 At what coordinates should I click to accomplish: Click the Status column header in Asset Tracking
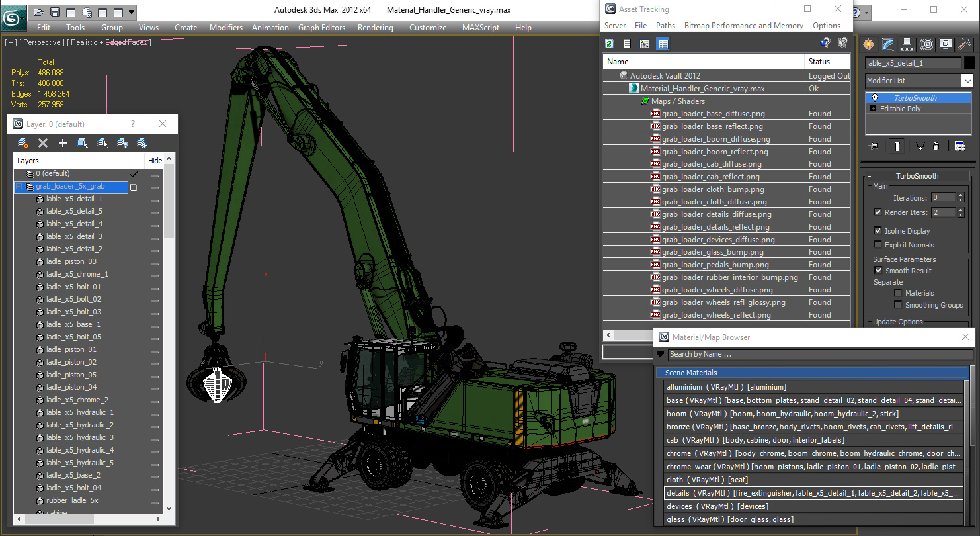(827, 62)
